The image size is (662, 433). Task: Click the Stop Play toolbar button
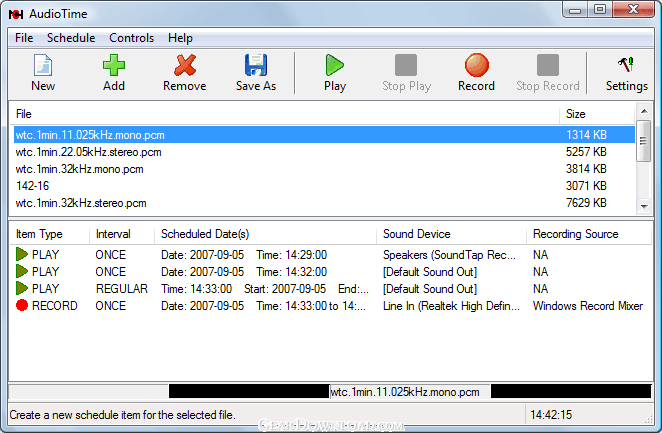tap(406, 73)
